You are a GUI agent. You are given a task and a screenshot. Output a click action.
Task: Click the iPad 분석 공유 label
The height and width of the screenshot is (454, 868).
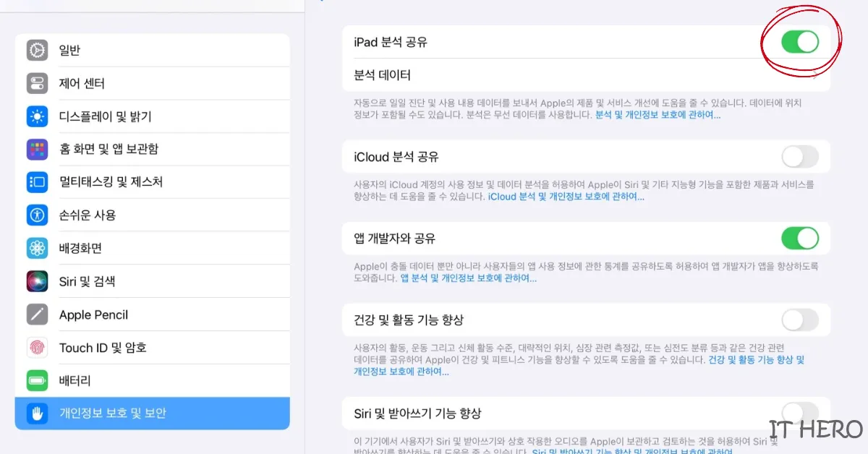[391, 42]
